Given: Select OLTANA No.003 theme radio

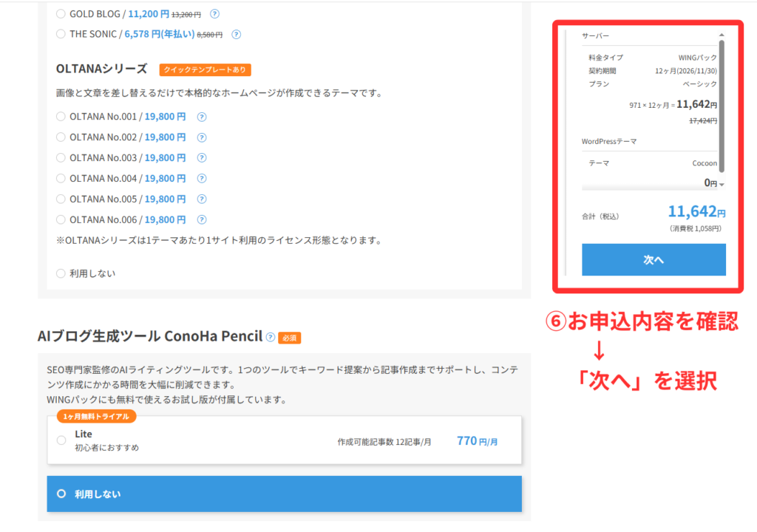Looking at the screenshot, I should [61, 158].
